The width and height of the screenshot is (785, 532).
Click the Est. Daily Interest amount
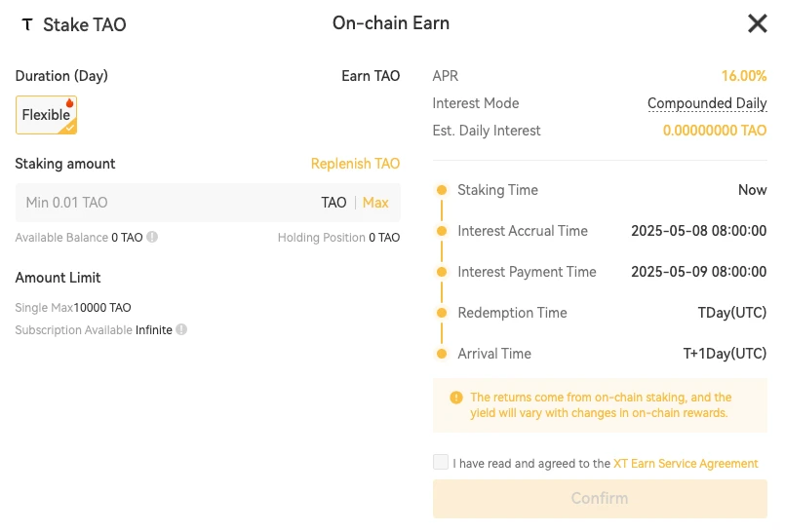tap(715, 131)
